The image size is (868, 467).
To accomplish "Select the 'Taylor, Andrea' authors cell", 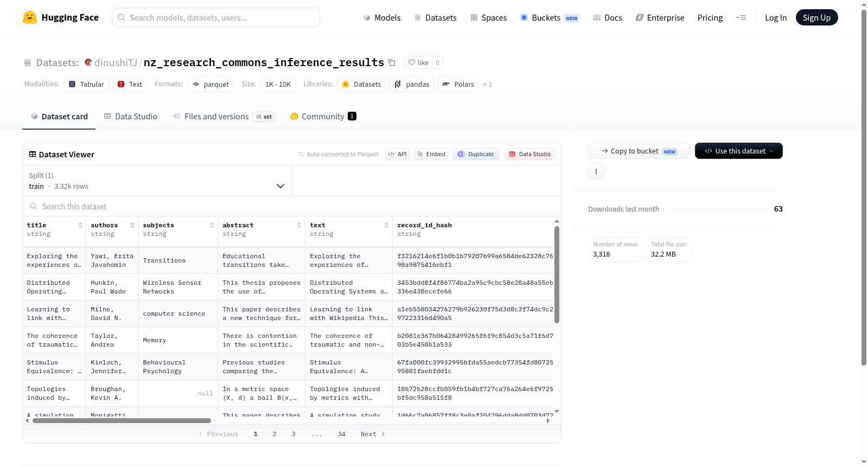I will pos(112,340).
